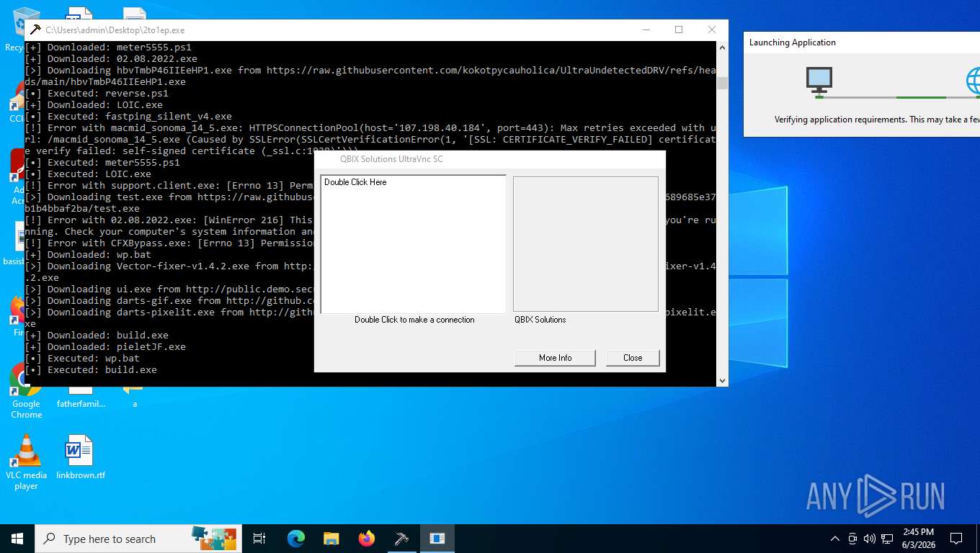The width and height of the screenshot is (980, 553).
Task: Click the Launching Application title
Action: coord(793,42)
